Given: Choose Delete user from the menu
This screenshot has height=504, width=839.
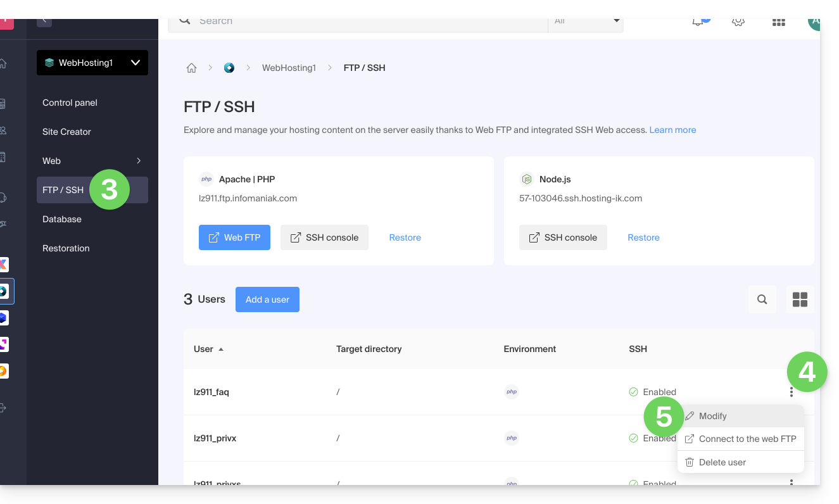Looking at the screenshot, I should click(x=741, y=462).
